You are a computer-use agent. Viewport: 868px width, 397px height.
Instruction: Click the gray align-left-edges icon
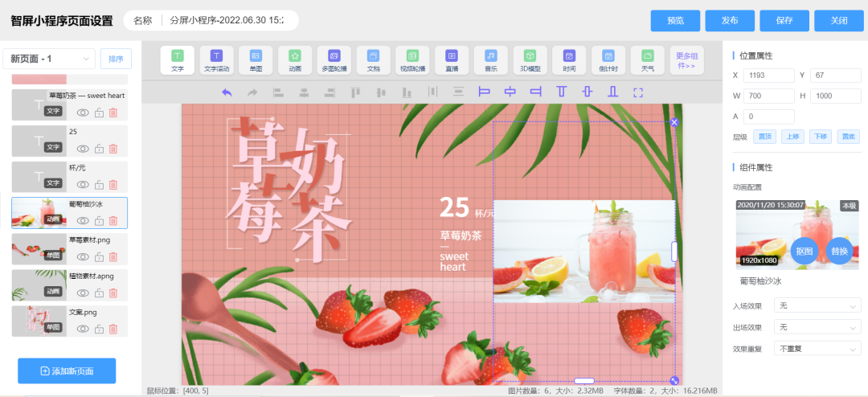point(278,92)
